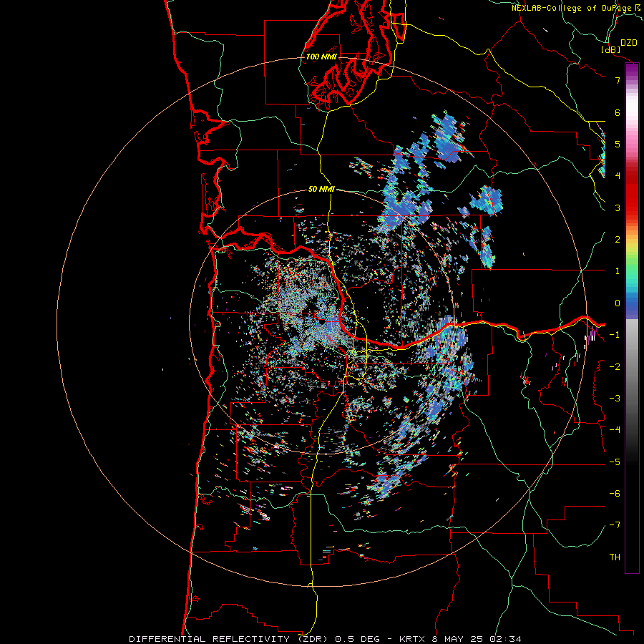Select the scale value 5 label

618,144
